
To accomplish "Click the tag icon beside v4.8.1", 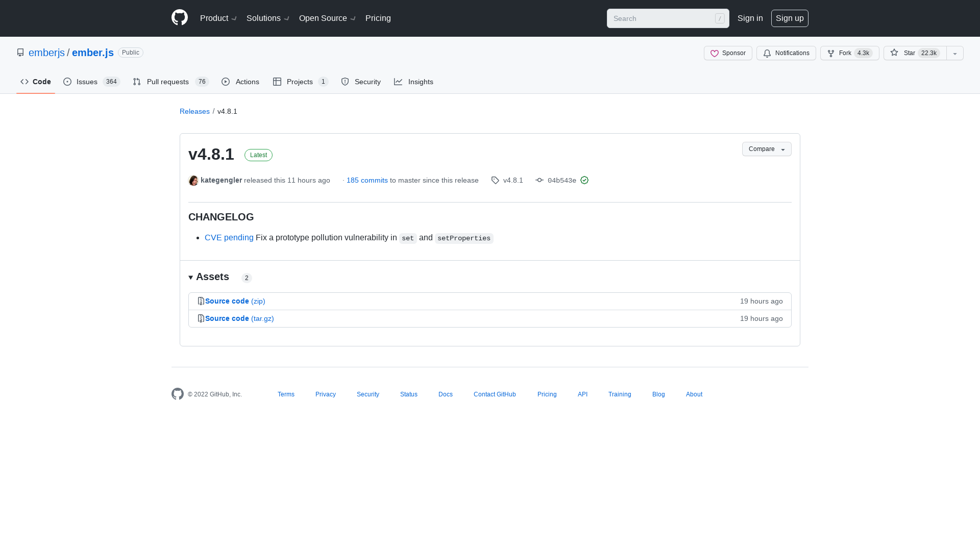I will (x=495, y=180).
